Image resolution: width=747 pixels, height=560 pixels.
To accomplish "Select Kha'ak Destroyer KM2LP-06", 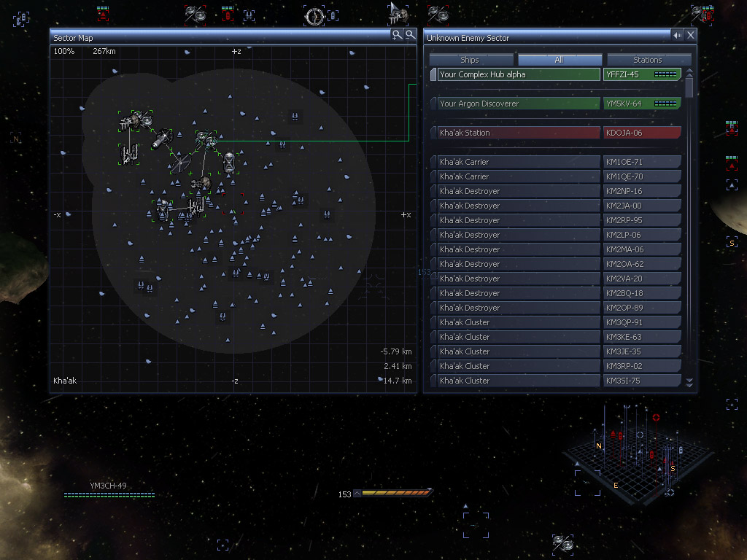I will (x=555, y=235).
